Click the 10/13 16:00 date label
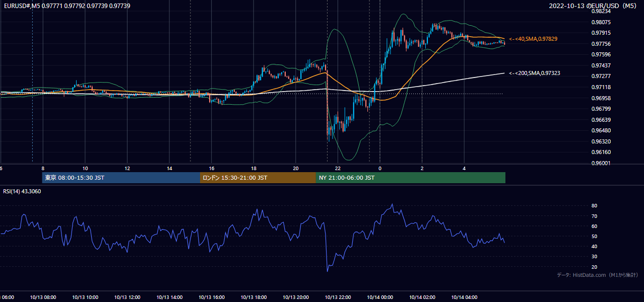 pos(212,297)
